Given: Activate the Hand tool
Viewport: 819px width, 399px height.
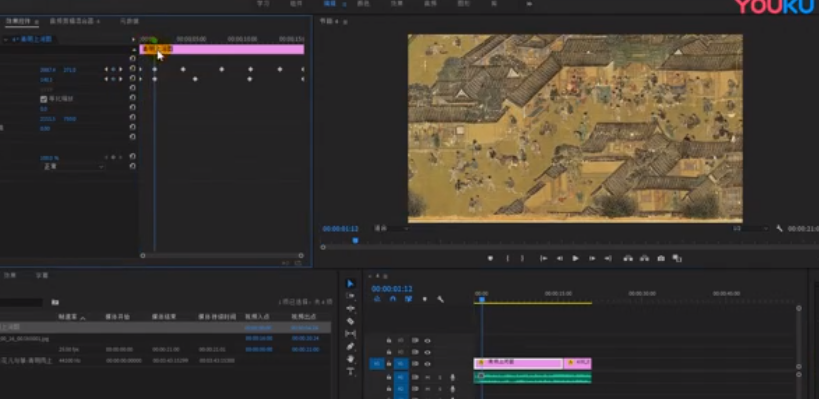Looking at the screenshot, I should point(350,359).
